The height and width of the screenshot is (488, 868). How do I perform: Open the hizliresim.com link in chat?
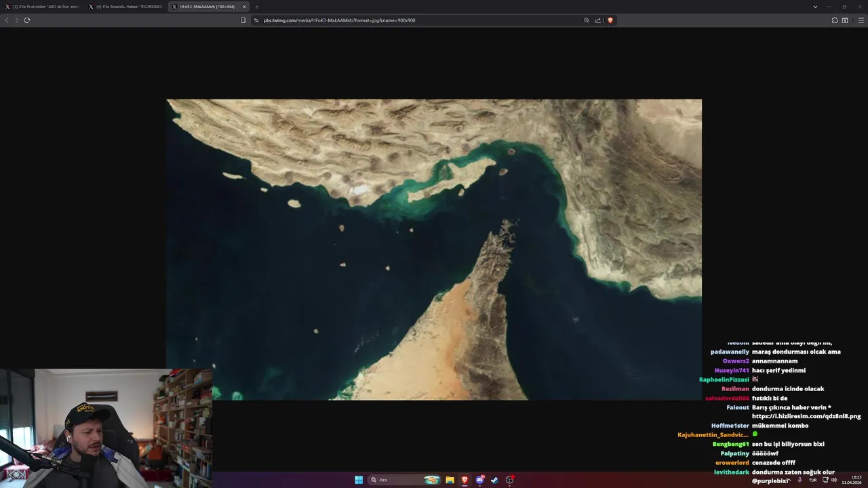point(806,416)
